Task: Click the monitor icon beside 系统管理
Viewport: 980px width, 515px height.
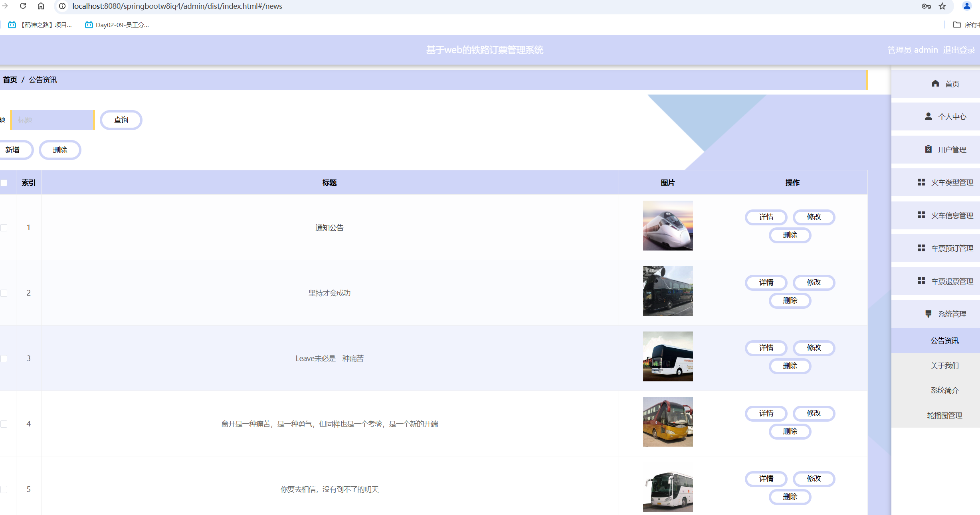Action: [929, 314]
